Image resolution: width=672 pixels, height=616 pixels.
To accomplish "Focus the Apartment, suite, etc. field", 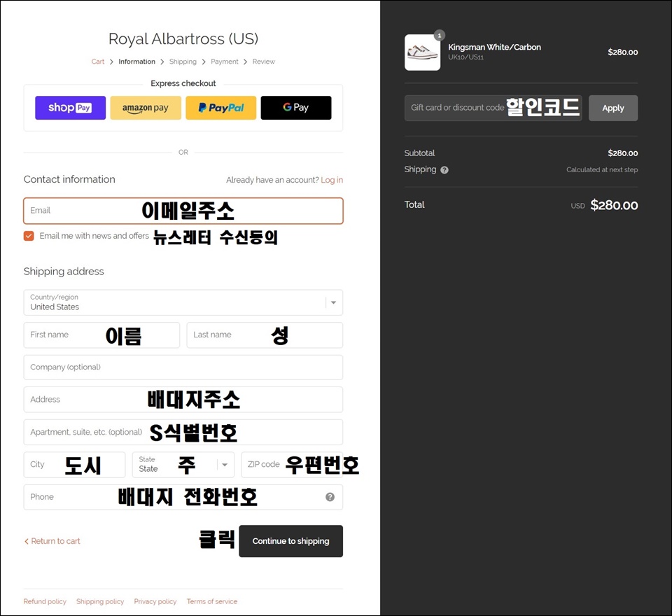I will (183, 432).
